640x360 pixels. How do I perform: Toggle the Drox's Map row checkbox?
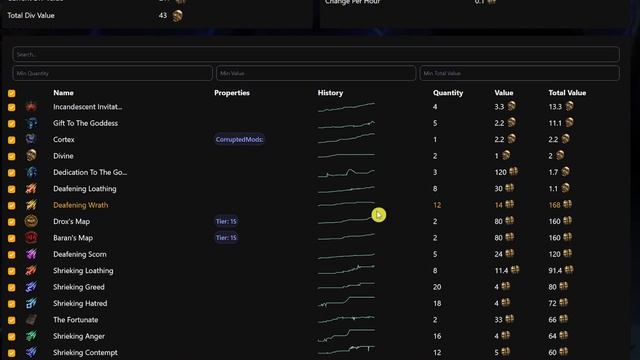point(11,222)
